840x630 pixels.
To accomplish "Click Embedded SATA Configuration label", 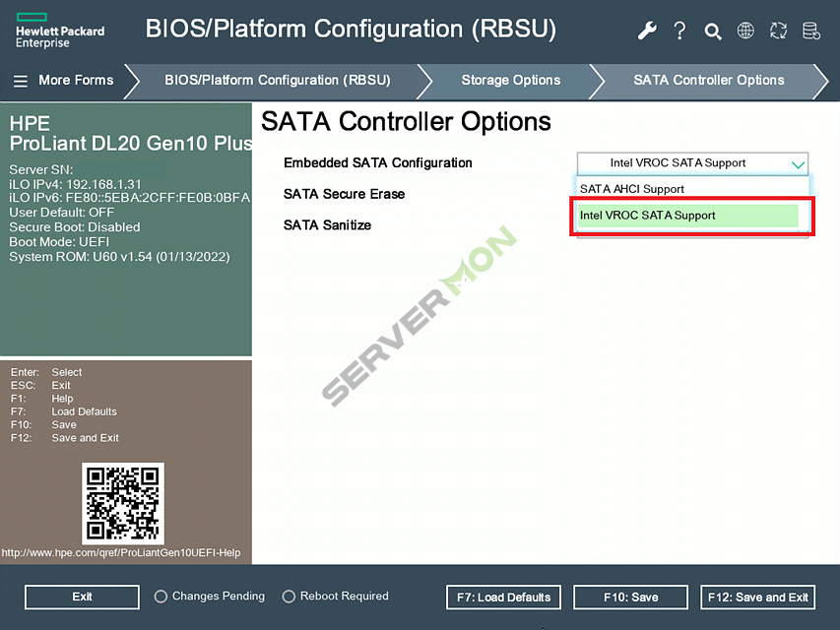I will 378,162.
